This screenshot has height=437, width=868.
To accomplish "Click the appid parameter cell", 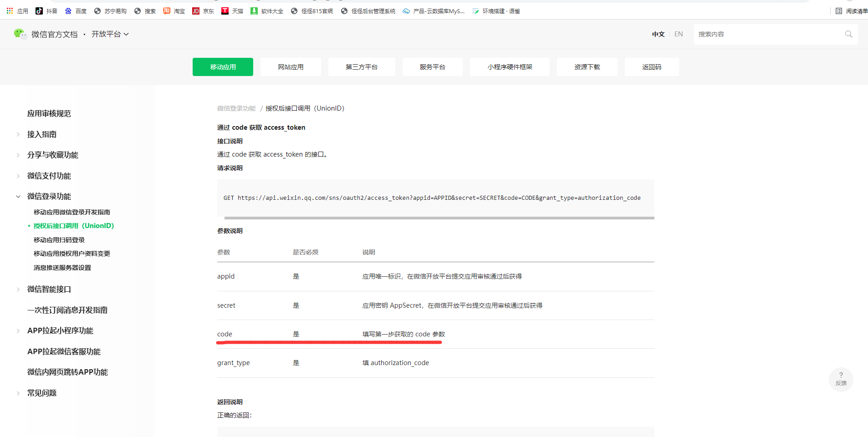I will (226, 276).
